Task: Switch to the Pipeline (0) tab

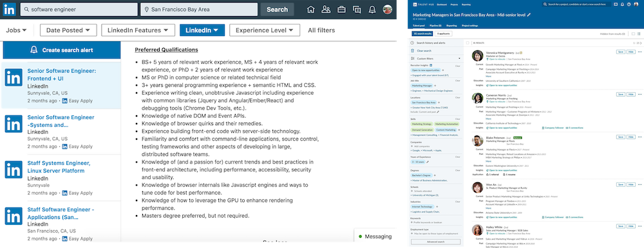Action: pyautogui.click(x=435, y=26)
